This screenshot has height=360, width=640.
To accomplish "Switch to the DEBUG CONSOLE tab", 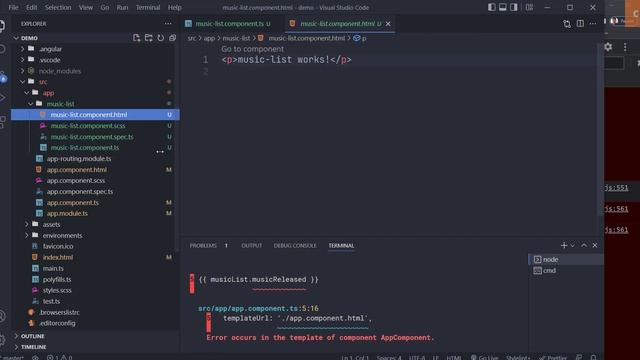I will click(295, 246).
